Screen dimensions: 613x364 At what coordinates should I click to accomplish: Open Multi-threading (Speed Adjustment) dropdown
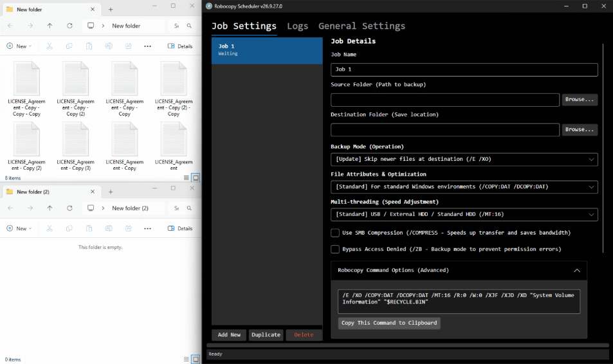click(464, 214)
